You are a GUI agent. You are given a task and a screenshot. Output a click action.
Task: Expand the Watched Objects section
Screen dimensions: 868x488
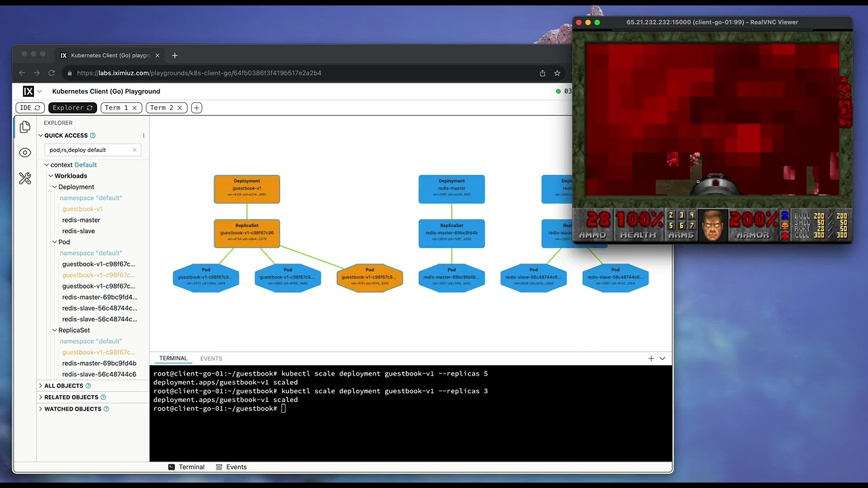pyautogui.click(x=41, y=409)
